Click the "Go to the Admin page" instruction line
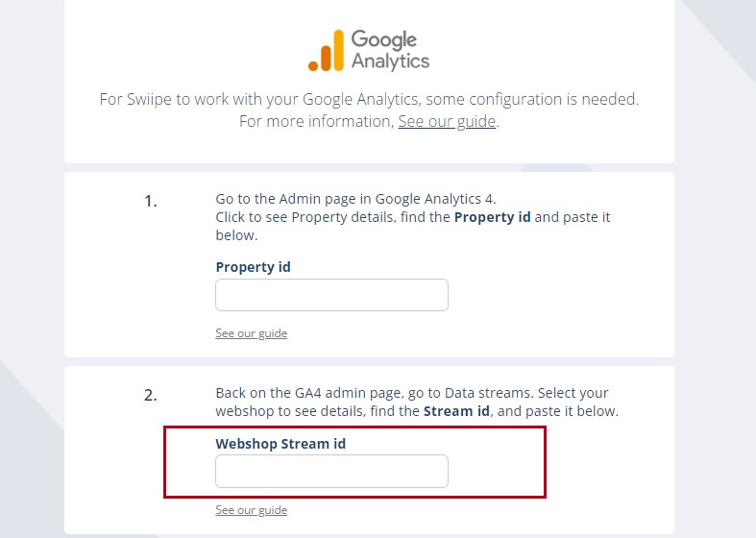This screenshot has height=538, width=756. tap(355, 199)
